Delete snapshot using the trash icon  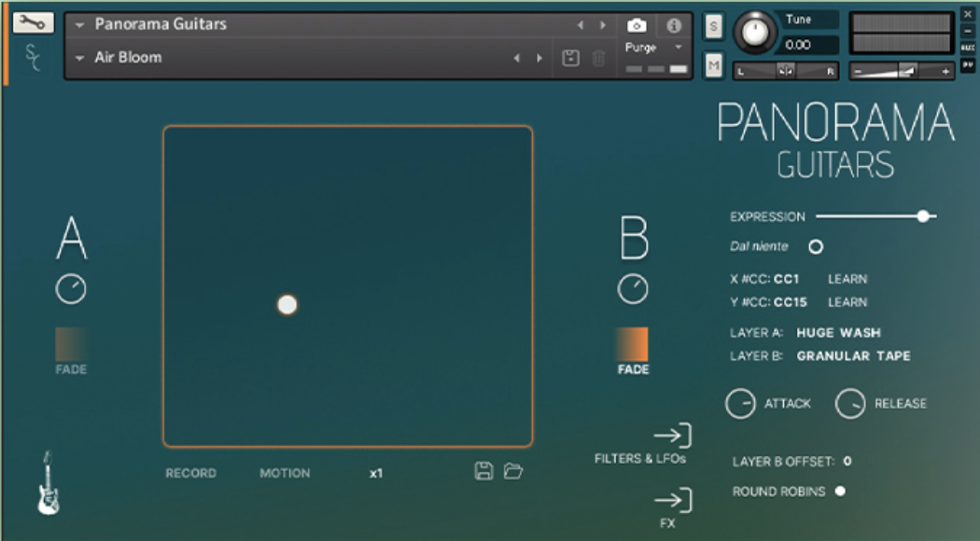(598, 58)
